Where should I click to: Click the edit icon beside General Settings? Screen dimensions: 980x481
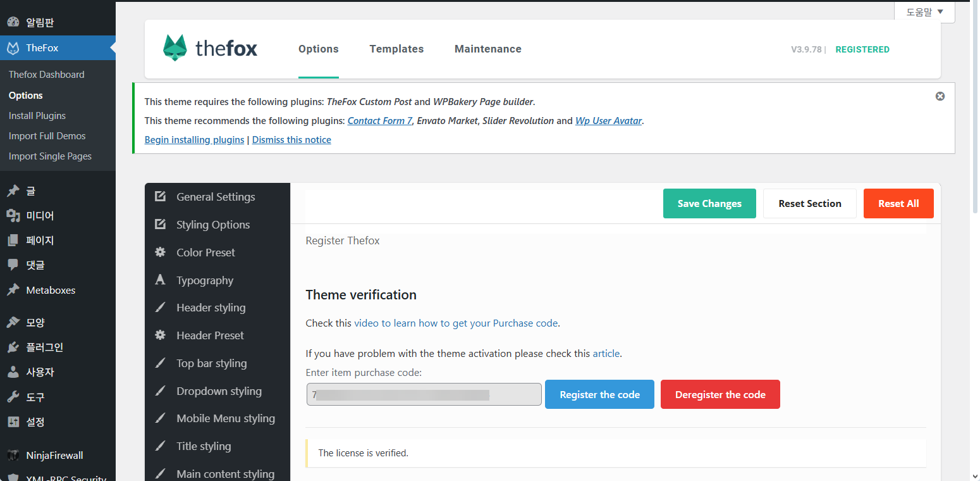point(161,196)
